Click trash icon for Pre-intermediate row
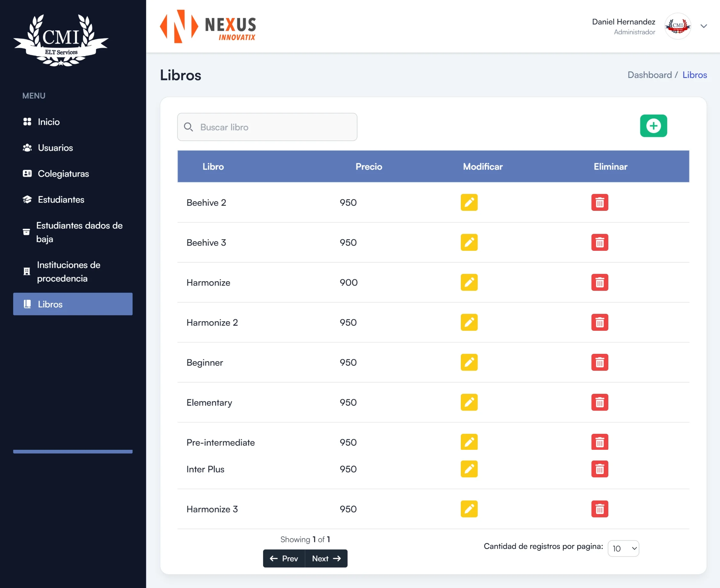Screen dimensions: 720x588 click(x=599, y=442)
